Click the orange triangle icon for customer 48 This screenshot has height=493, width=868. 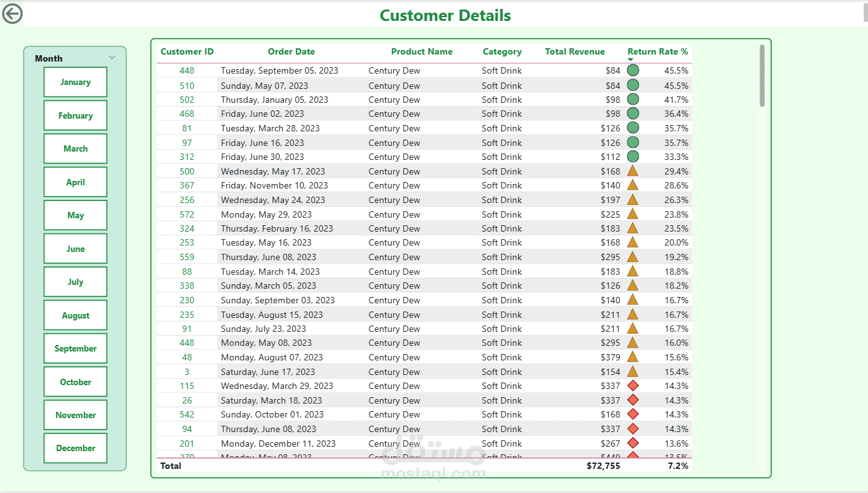click(632, 357)
